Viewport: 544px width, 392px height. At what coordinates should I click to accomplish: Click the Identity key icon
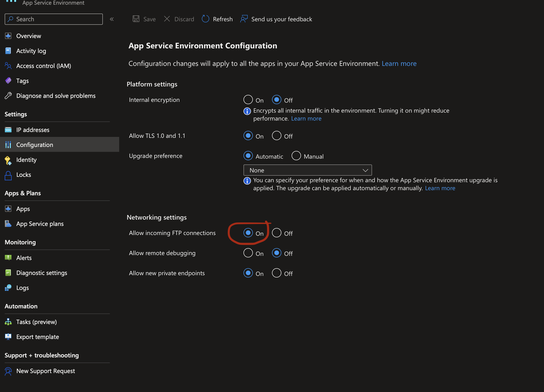(8, 160)
